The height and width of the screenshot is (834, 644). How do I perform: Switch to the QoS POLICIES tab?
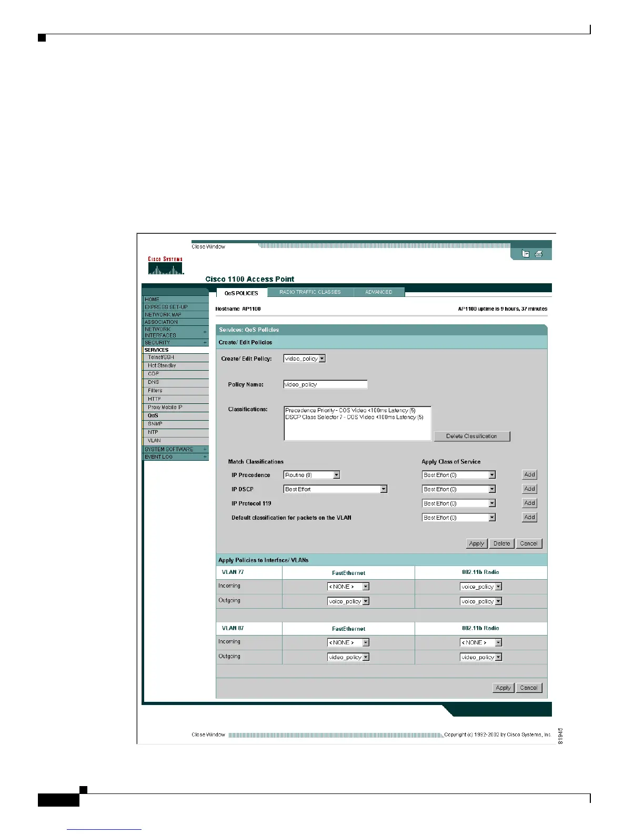pos(241,293)
